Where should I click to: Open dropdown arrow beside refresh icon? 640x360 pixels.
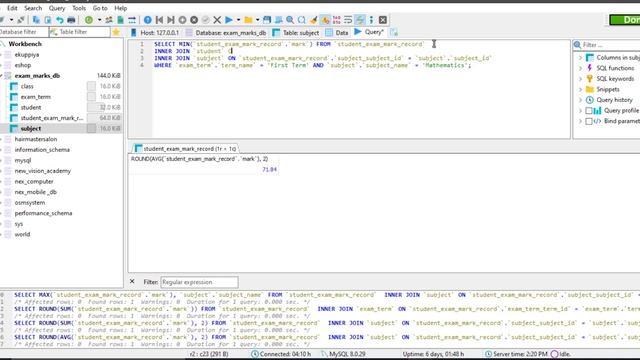99,20
